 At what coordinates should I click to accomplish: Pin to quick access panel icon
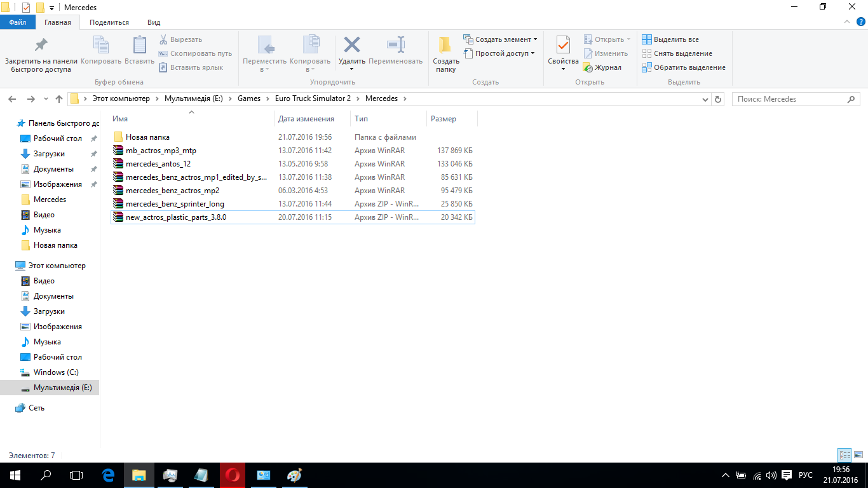point(41,46)
